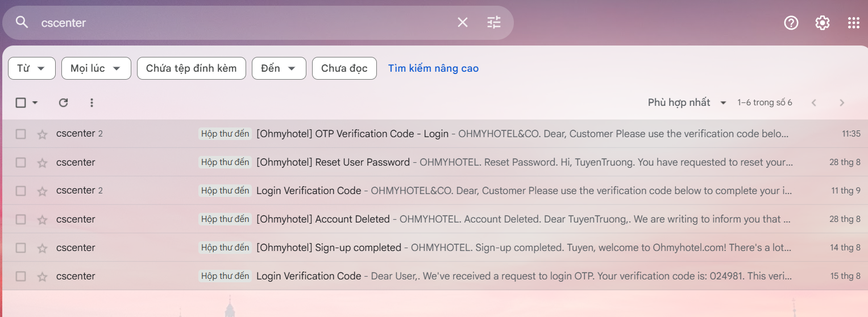
Task: Toggle the "Chưa đọc" unread filter
Action: tap(344, 68)
